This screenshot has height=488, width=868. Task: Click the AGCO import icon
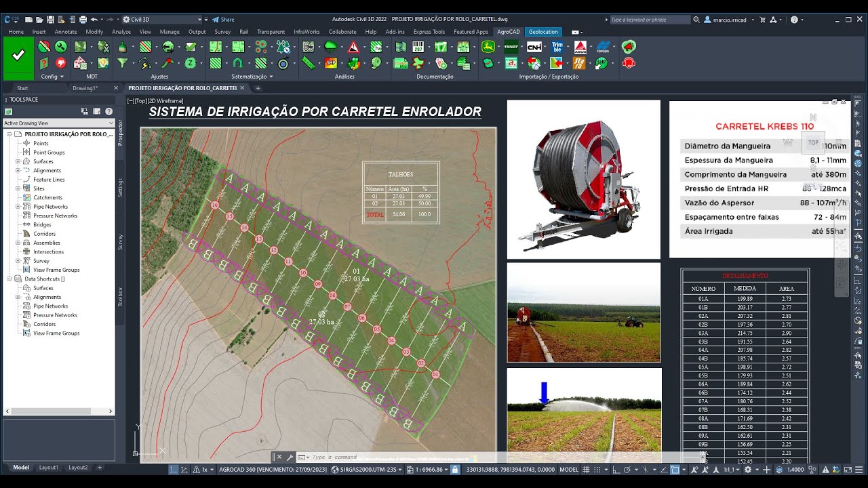pos(580,47)
